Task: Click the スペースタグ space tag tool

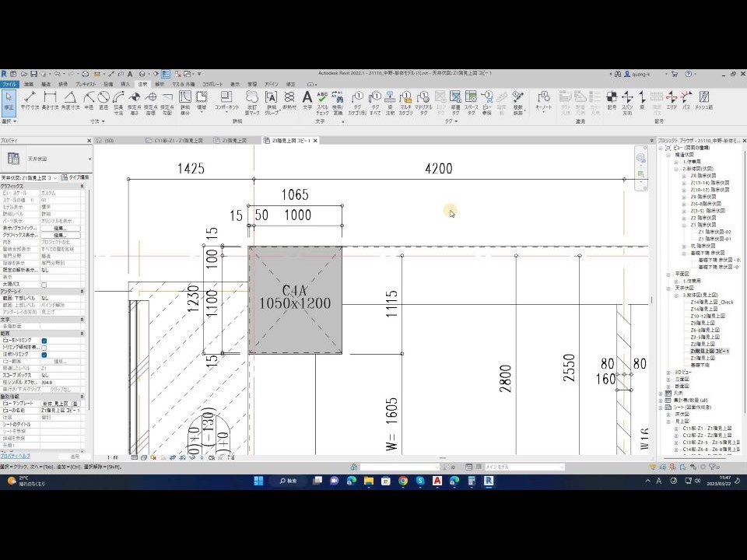Action: 472,103
